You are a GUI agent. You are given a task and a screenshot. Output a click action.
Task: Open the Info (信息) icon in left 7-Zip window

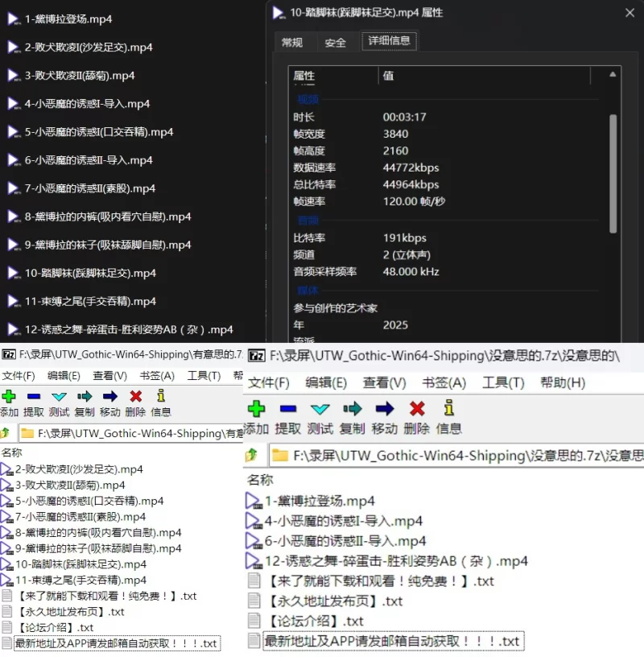161,396
